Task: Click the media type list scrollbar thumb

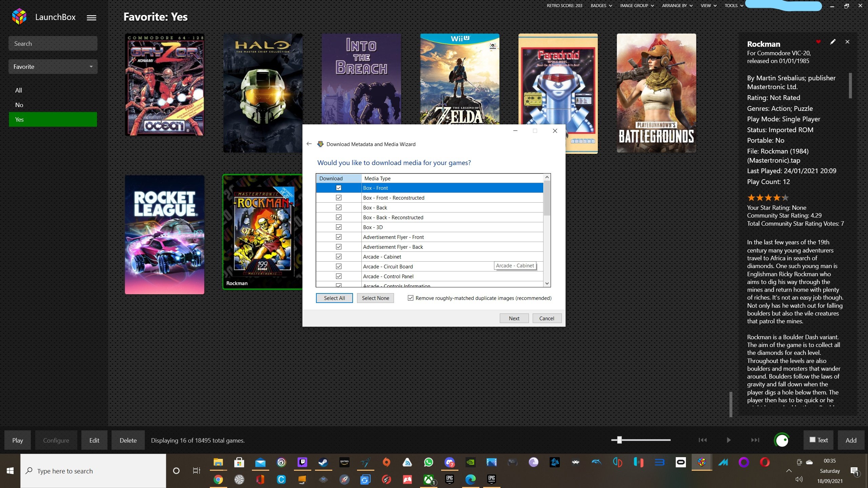Action: point(547,198)
